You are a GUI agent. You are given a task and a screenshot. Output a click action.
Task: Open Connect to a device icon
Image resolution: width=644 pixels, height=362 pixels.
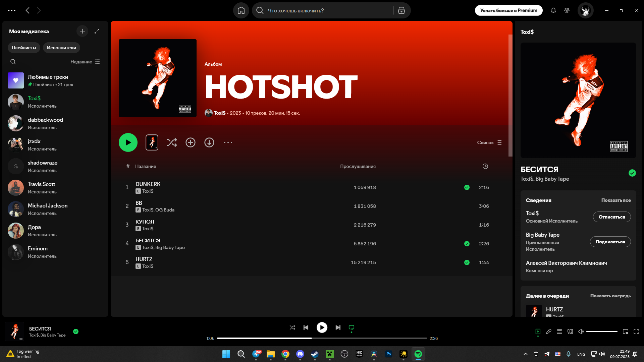pyautogui.click(x=570, y=331)
